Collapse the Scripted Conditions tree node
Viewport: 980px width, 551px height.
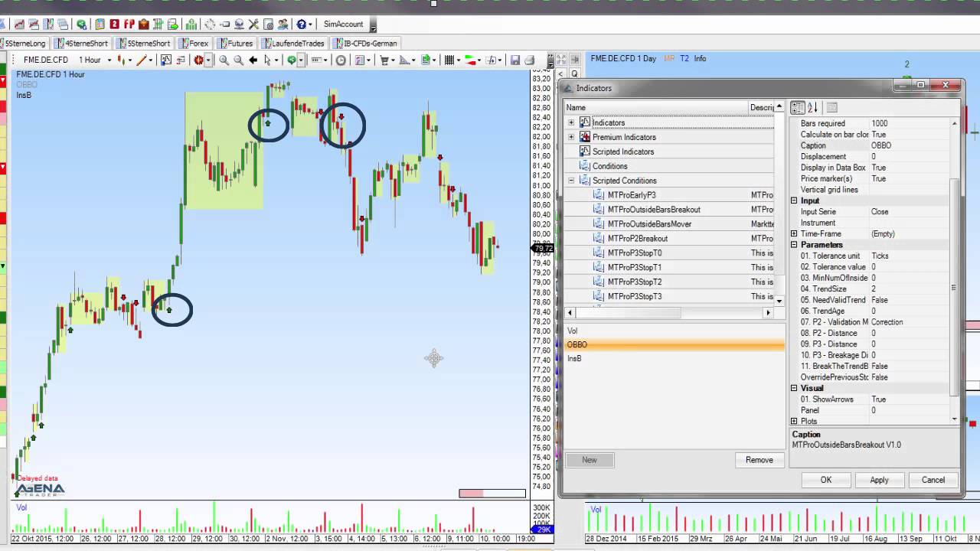[571, 181]
